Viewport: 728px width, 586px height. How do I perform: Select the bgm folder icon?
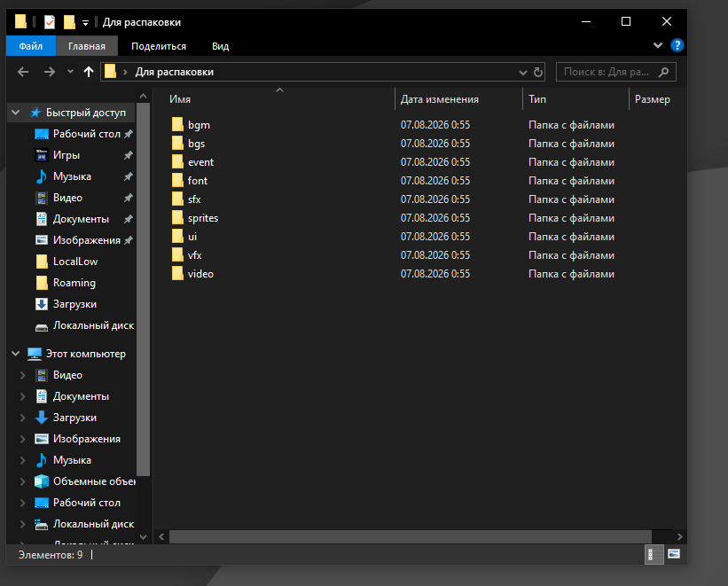coord(177,124)
